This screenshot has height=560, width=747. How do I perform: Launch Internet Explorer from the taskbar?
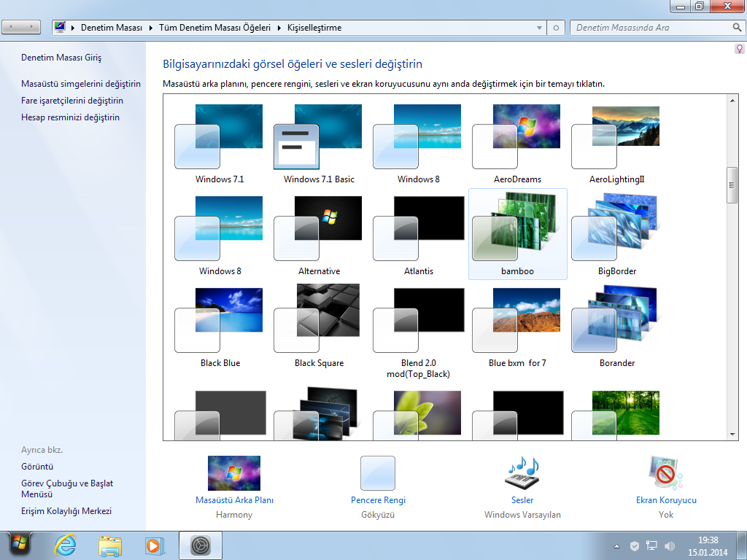click(x=66, y=545)
